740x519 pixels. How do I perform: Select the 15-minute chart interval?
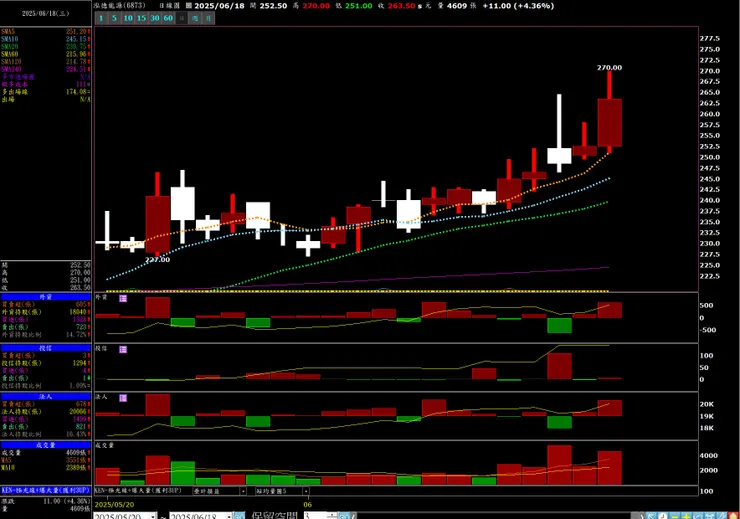pyautogui.click(x=141, y=18)
